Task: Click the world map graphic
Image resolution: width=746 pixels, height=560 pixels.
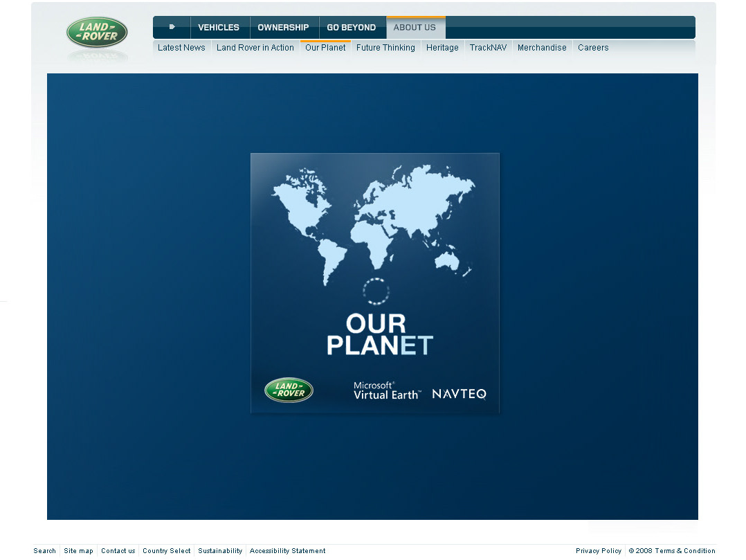Action: (x=374, y=224)
